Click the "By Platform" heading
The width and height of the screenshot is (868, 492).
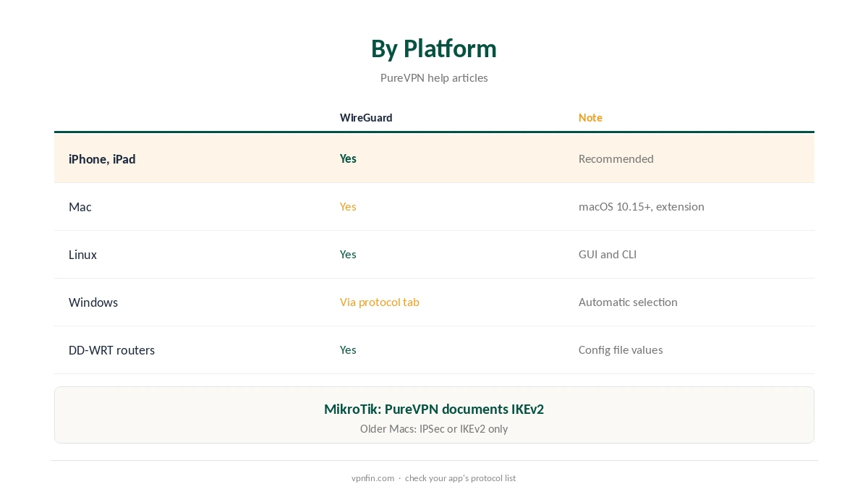click(434, 48)
